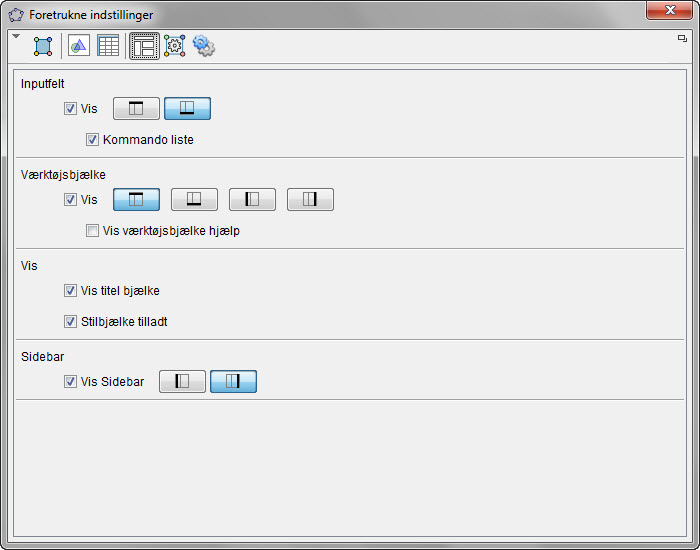
Task: Enable Vis værktøjsbjælke hjælp checkbox
Action: [x=93, y=231]
